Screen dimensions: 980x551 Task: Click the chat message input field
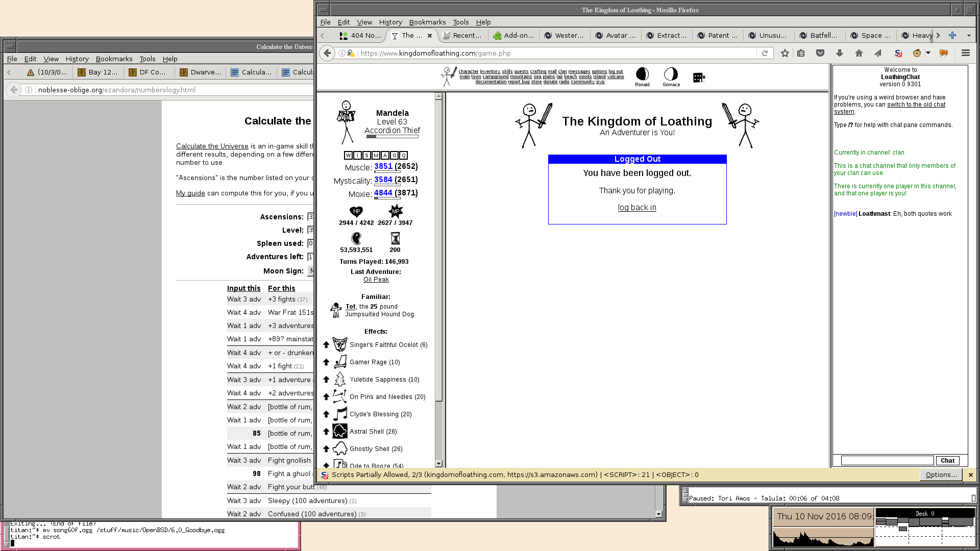click(x=887, y=461)
